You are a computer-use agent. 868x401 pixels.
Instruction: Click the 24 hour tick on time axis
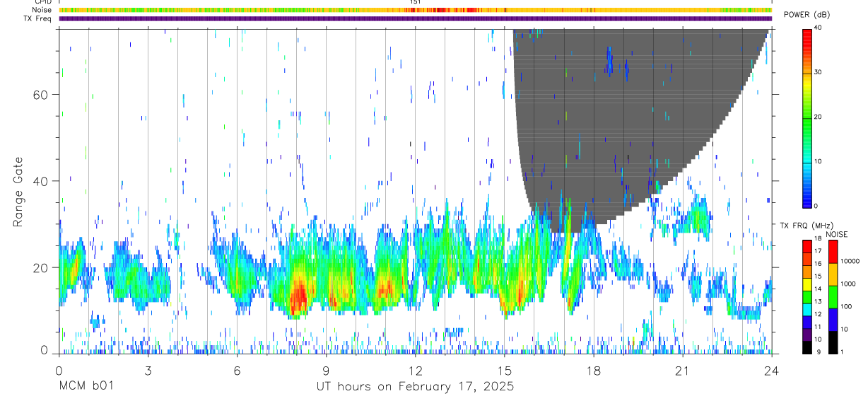pyautogui.click(x=771, y=370)
